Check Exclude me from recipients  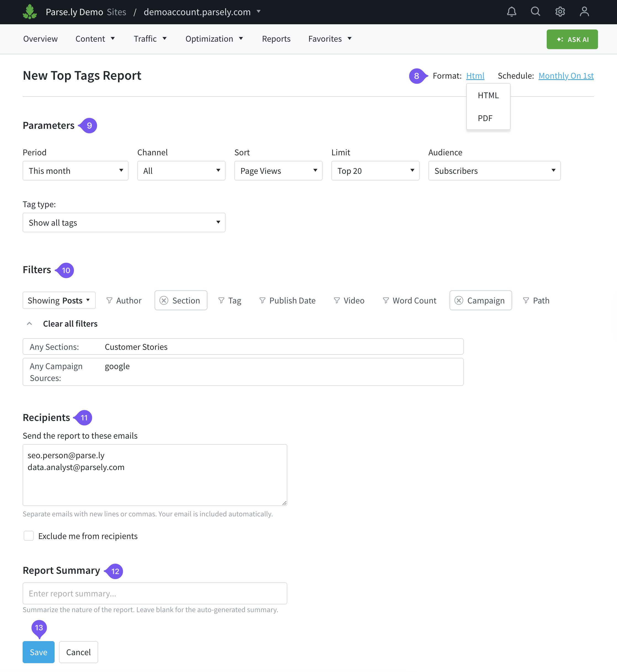[x=29, y=536]
